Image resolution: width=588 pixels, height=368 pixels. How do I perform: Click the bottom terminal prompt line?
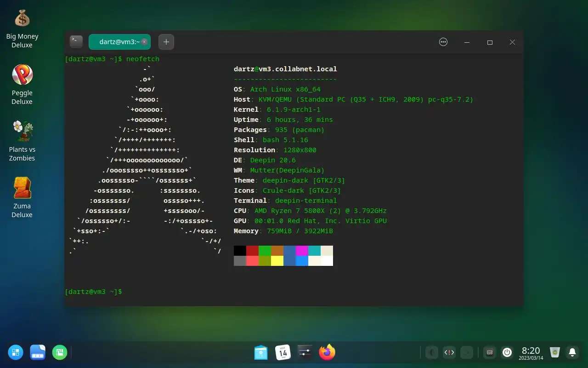(x=94, y=292)
